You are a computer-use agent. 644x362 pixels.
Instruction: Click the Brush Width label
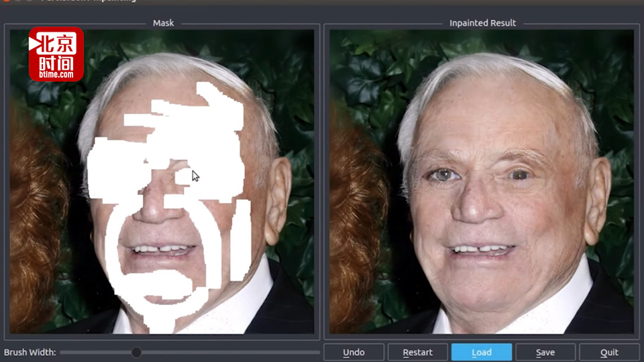pos(30,352)
